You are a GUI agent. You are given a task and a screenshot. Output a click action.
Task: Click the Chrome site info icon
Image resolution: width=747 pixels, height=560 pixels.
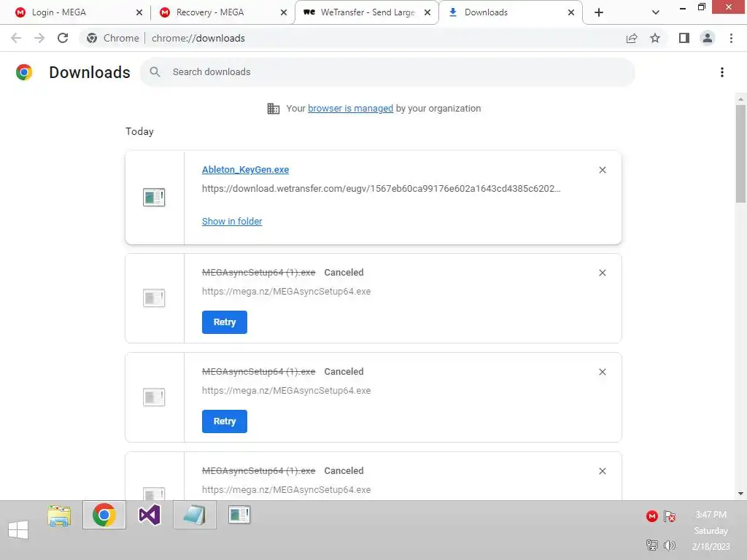(x=92, y=38)
